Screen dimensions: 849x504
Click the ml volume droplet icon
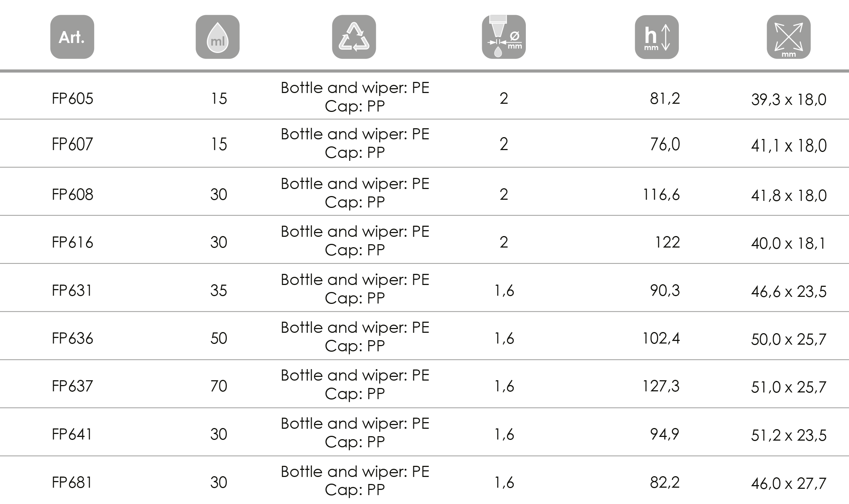[218, 37]
